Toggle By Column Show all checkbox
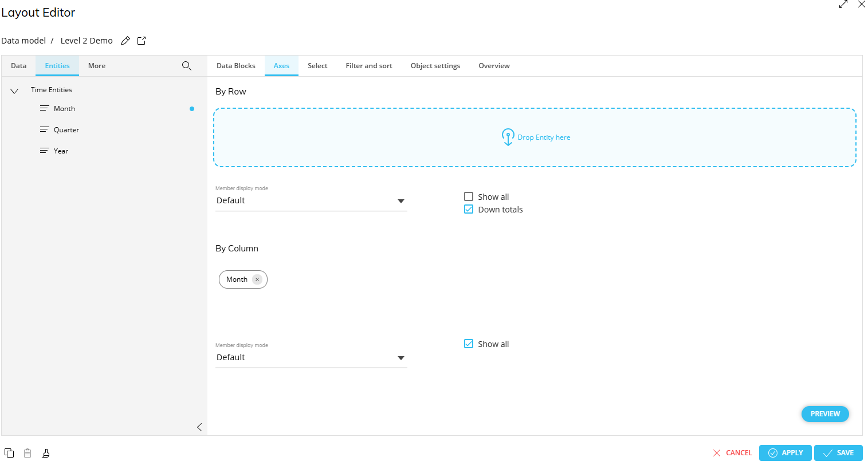Screen dimensions: 868x465 (x=469, y=344)
